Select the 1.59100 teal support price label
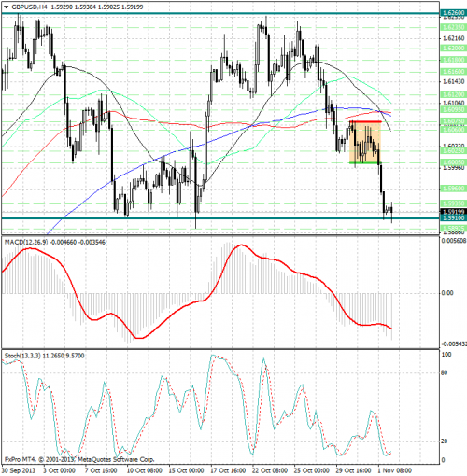The image size is (467, 476). (453, 217)
